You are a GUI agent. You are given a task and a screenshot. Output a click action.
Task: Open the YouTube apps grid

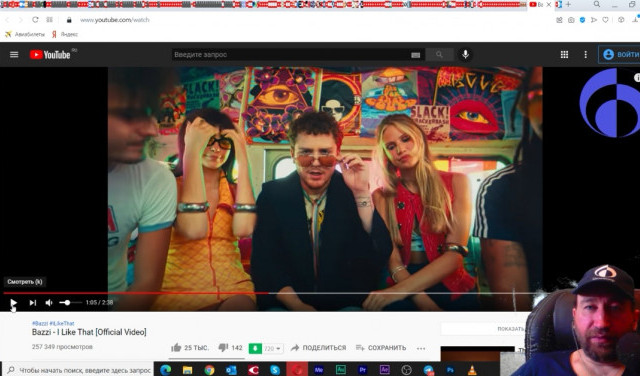pyautogui.click(x=564, y=54)
